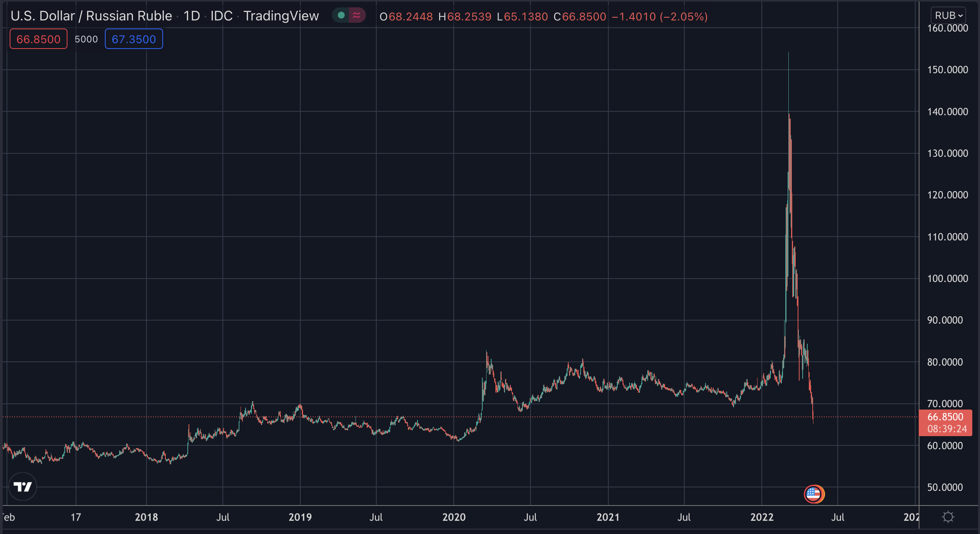
Task: Open the RUB currency dropdown
Action: (x=948, y=16)
